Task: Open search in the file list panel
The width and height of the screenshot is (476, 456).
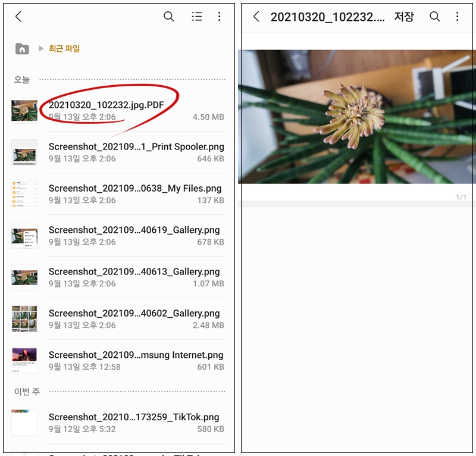Action: (169, 17)
